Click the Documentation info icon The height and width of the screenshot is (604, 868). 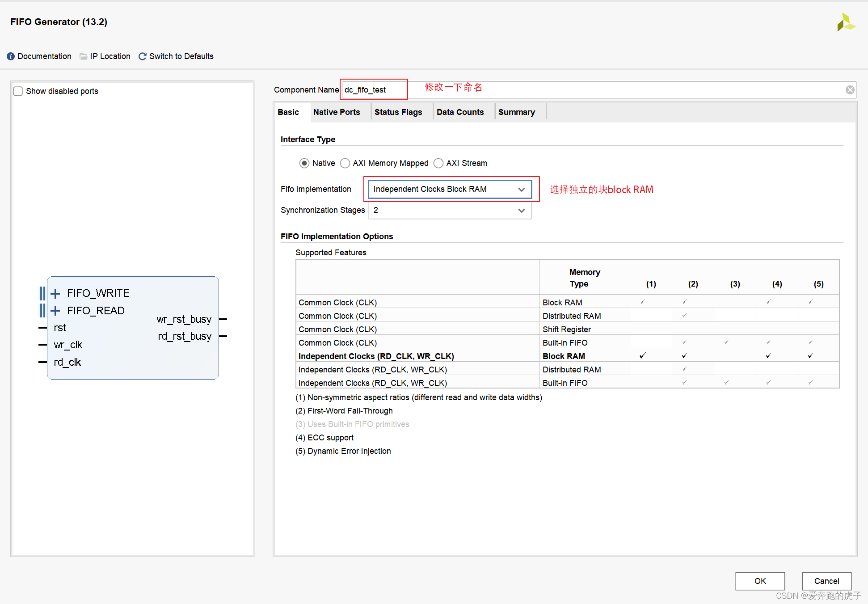(11, 56)
